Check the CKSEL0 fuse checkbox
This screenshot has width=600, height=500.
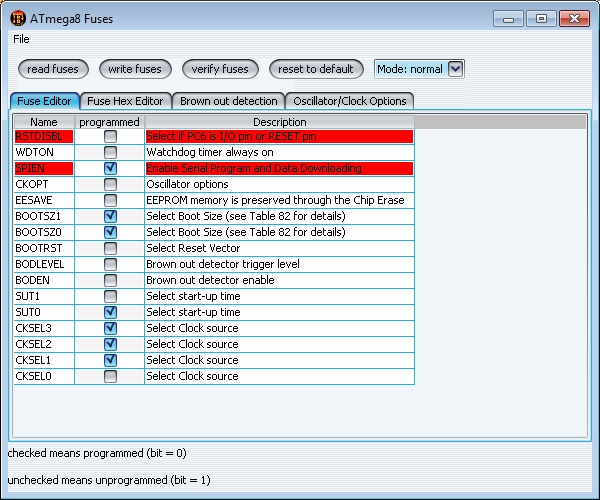point(110,376)
